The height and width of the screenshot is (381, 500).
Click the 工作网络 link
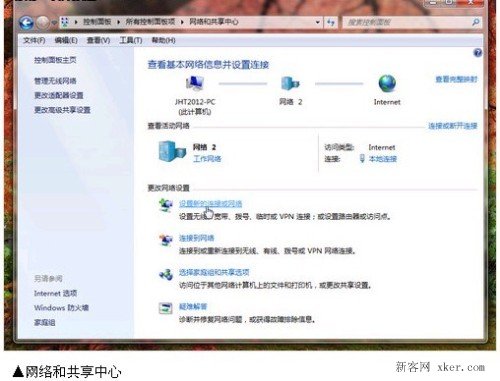coord(207,159)
